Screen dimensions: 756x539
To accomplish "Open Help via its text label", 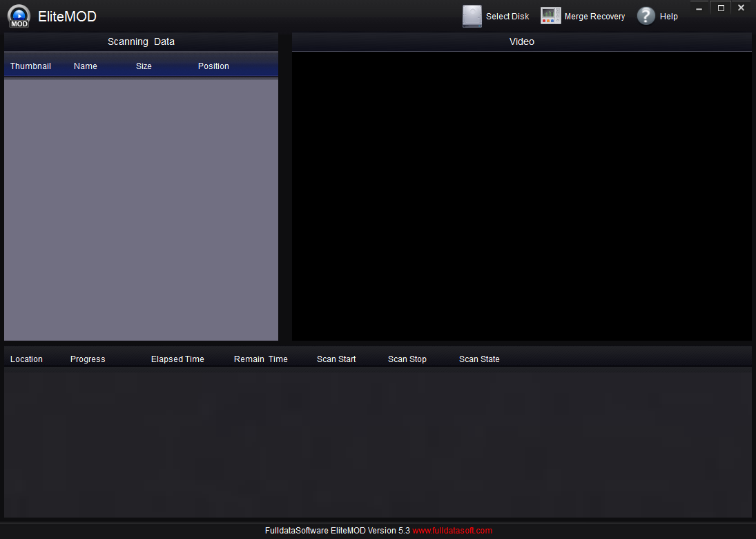I will (669, 17).
